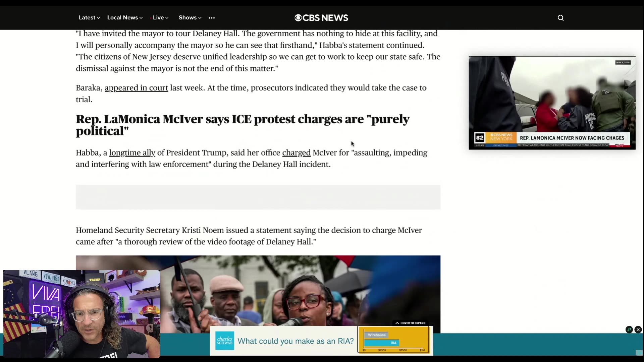Viewport: 644px width, 362px height.
Task: Click the green AdChoices icon above the banner ad
Action: (629, 329)
